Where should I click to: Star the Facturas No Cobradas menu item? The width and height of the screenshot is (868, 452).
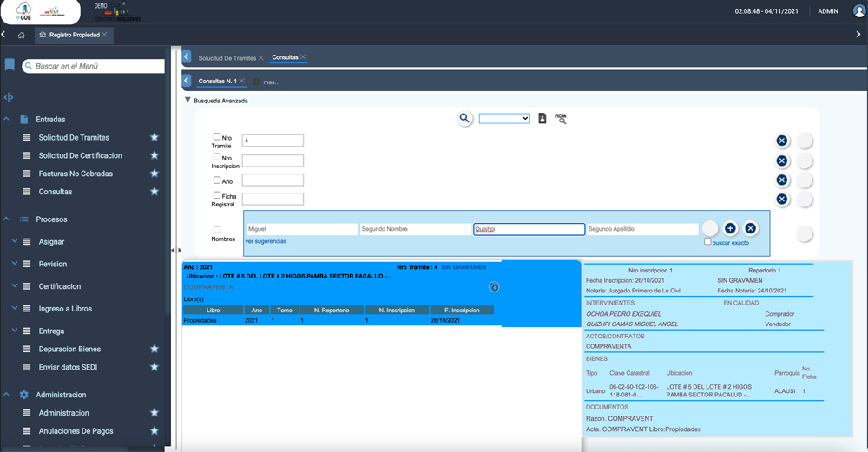click(x=155, y=174)
